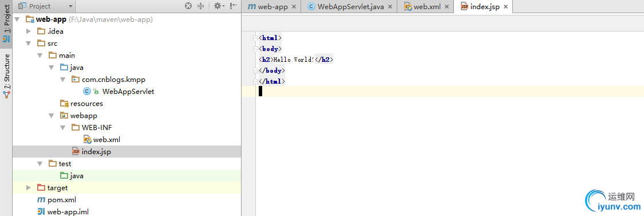
Task: Click the src folder icon
Action: [x=41, y=43]
